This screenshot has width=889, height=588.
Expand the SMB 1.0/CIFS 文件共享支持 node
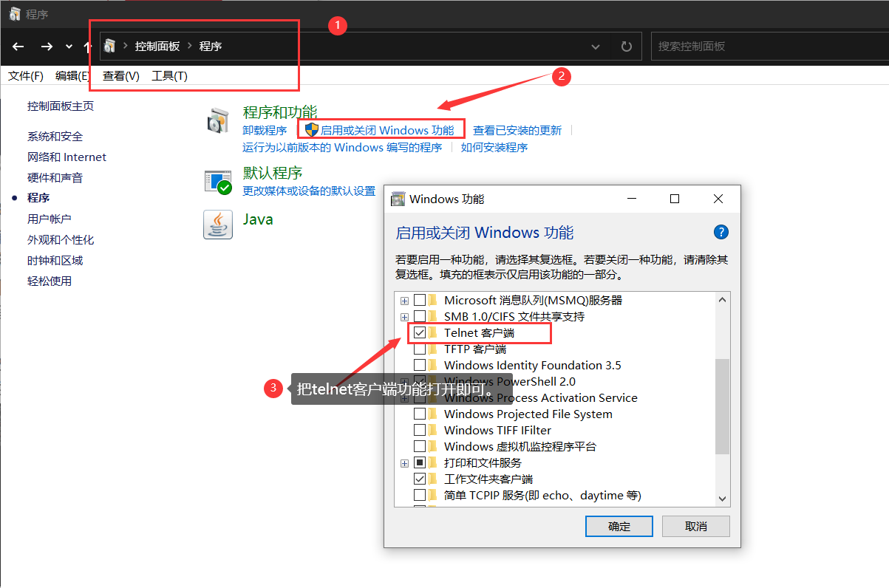click(x=404, y=317)
